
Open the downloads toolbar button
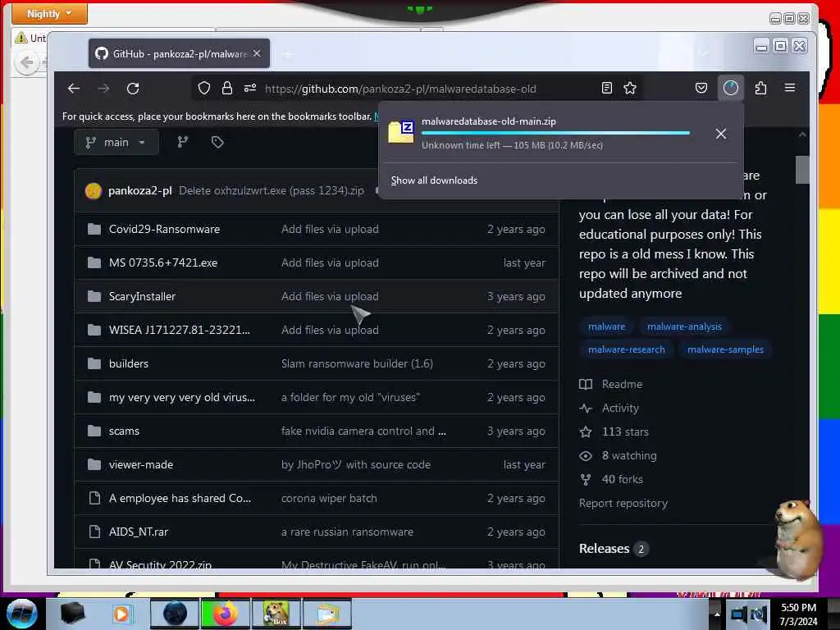(x=731, y=88)
